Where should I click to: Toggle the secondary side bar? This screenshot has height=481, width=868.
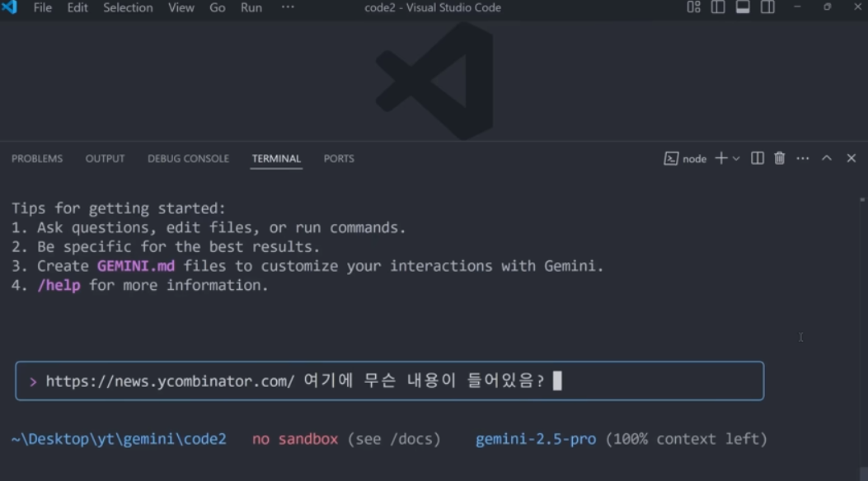tap(767, 7)
